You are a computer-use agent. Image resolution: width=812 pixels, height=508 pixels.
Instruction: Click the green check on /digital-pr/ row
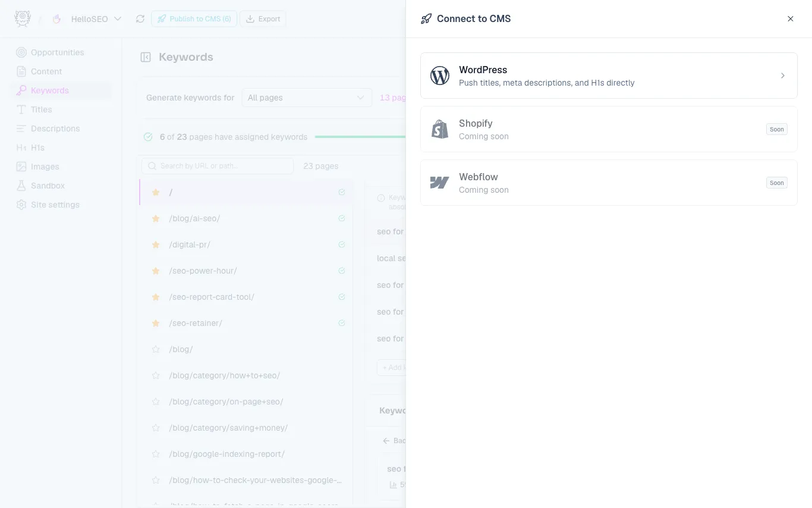[x=342, y=244]
